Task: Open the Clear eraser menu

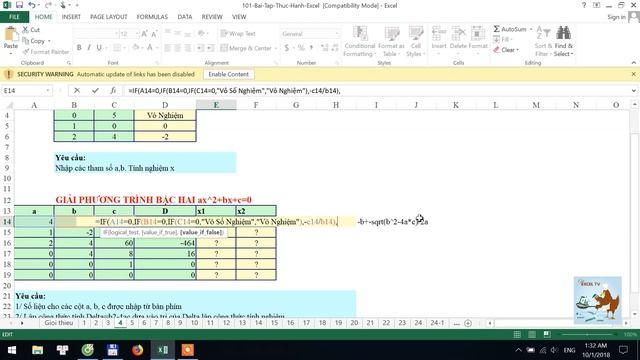Action: pos(506,50)
